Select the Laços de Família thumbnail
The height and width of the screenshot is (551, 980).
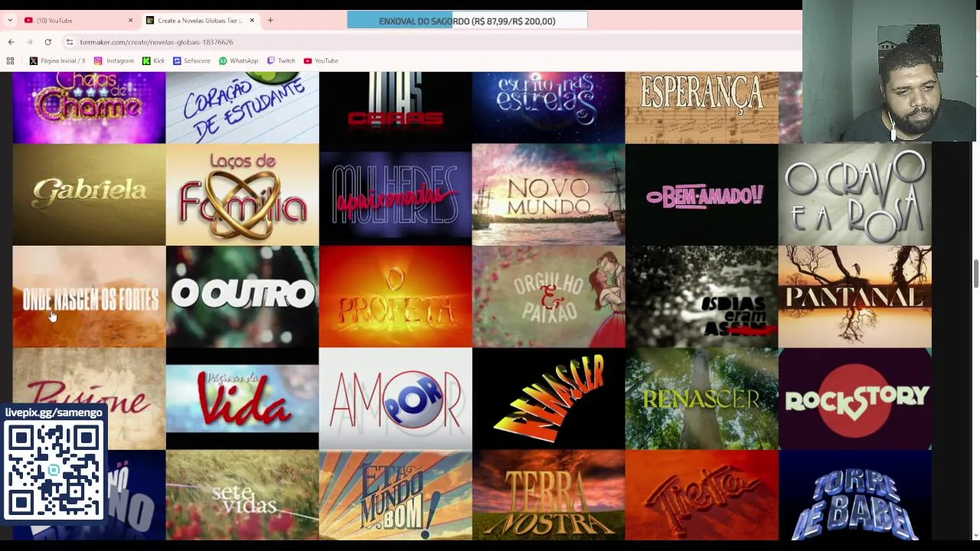[x=242, y=195]
